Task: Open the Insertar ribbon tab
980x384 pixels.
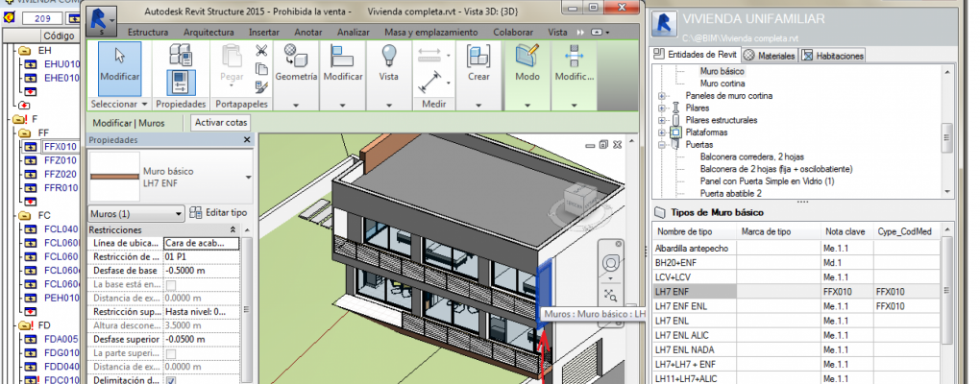Action: tap(264, 32)
